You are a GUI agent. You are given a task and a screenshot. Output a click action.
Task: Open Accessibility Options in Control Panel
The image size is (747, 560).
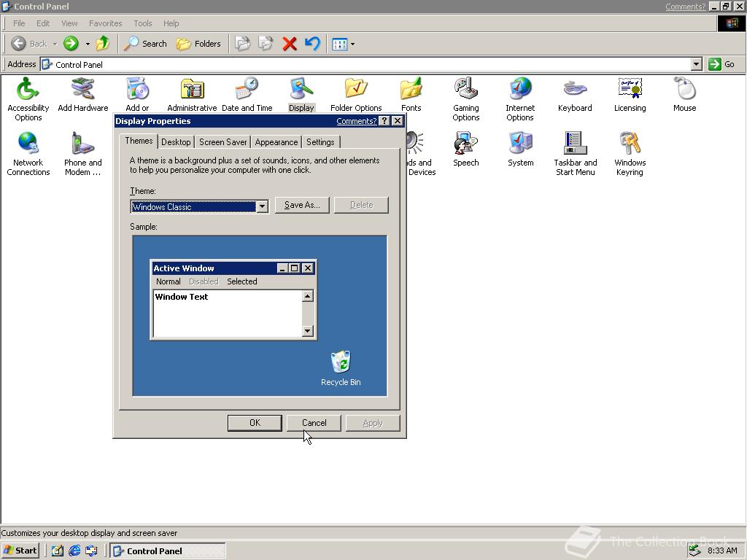[28, 99]
